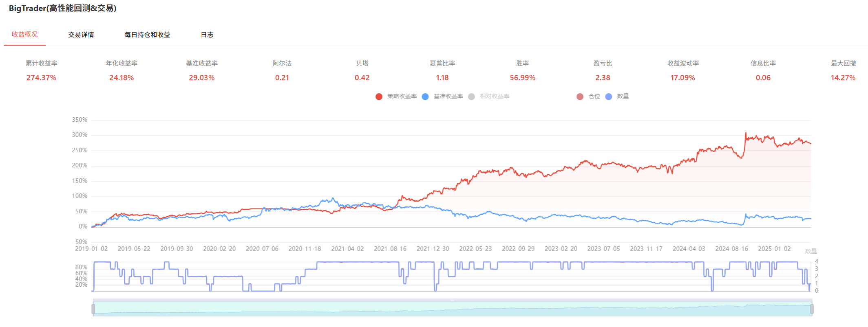Image resolution: width=868 pixels, height=327 pixels.
Task: Click the left handle of the range slider
Action: click(93, 309)
